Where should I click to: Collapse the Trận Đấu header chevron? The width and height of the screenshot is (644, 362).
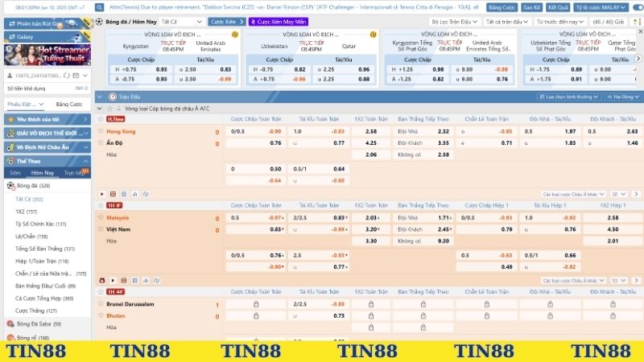click(x=99, y=97)
